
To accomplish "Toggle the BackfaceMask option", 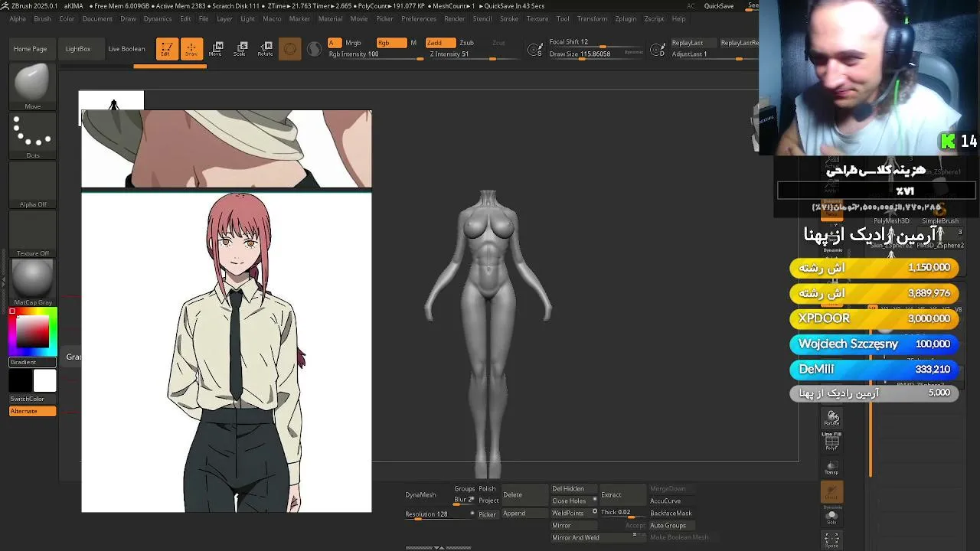I will tap(671, 514).
